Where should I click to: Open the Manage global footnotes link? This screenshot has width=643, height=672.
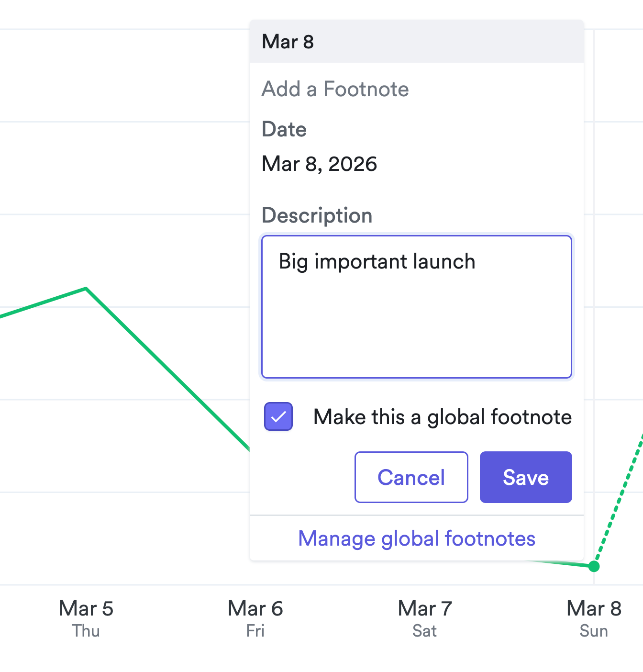click(x=416, y=538)
